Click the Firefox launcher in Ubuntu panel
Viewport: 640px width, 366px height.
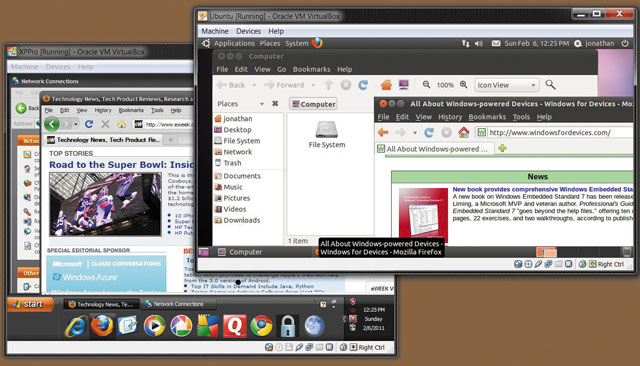coord(317,43)
